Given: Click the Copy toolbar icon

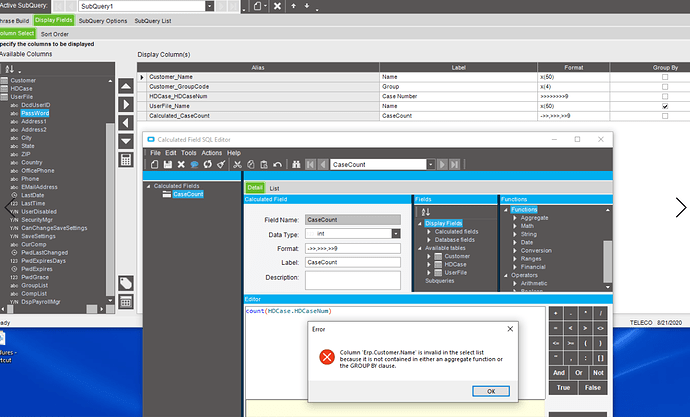Looking at the screenshot, I should (250, 165).
